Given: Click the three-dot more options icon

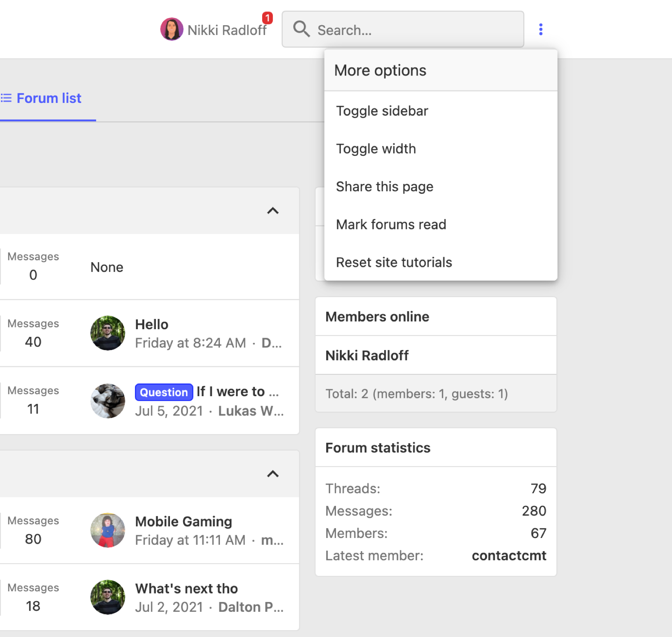Looking at the screenshot, I should (x=541, y=29).
